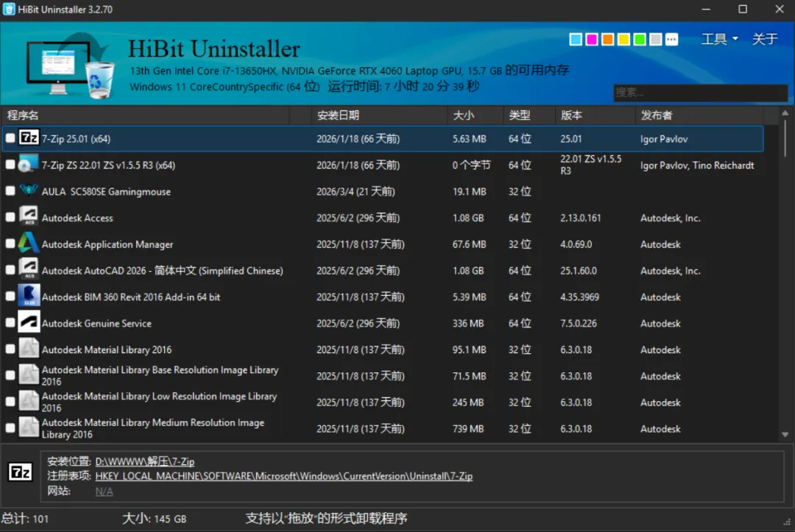Image resolution: width=795 pixels, height=532 pixels.
Task: Click the 大小: 145 GB status entry
Action: tap(154, 519)
